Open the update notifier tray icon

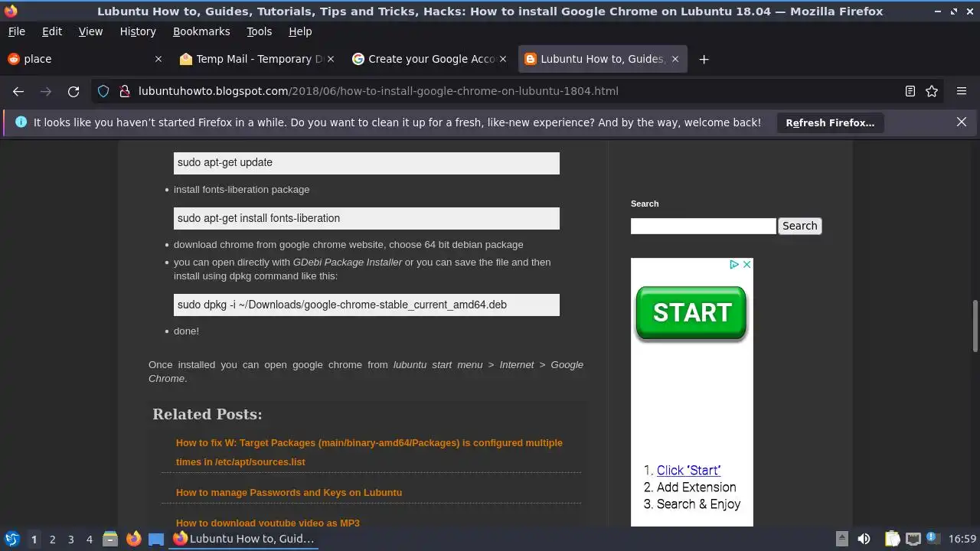(933, 539)
